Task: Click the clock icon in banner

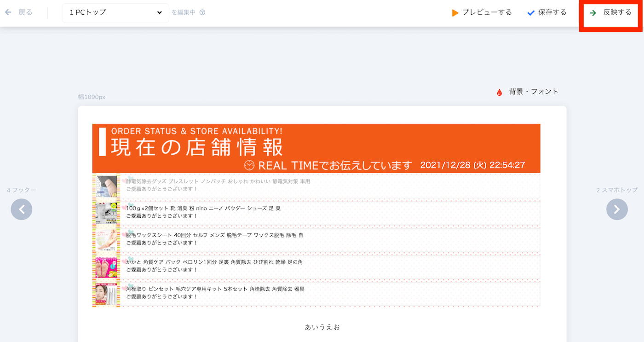Action: (249, 165)
